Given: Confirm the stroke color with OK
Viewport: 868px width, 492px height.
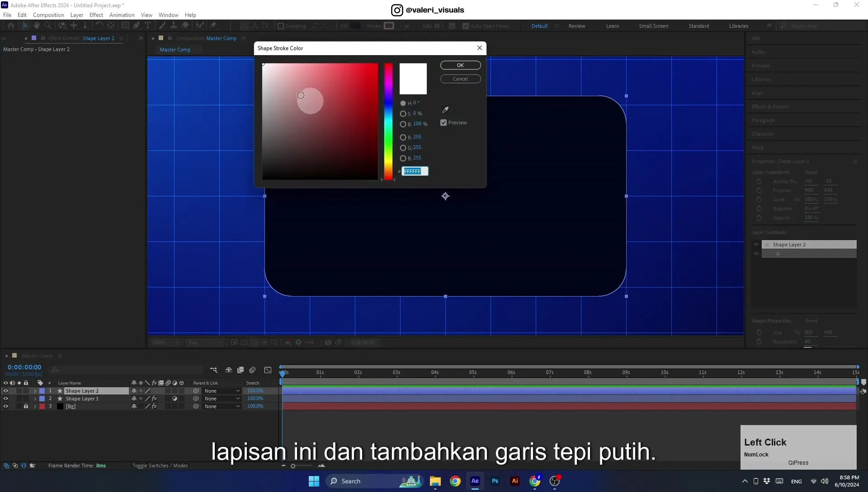Looking at the screenshot, I should point(460,65).
